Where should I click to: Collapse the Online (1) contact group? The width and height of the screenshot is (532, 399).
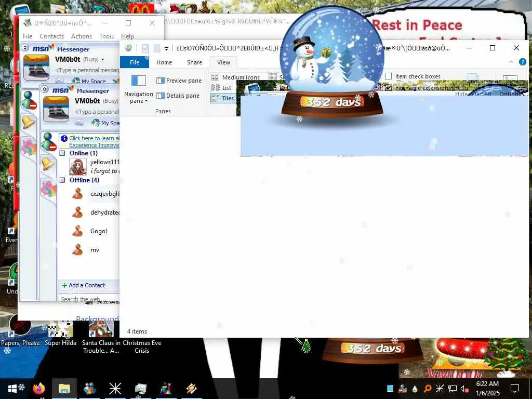pos(62,153)
